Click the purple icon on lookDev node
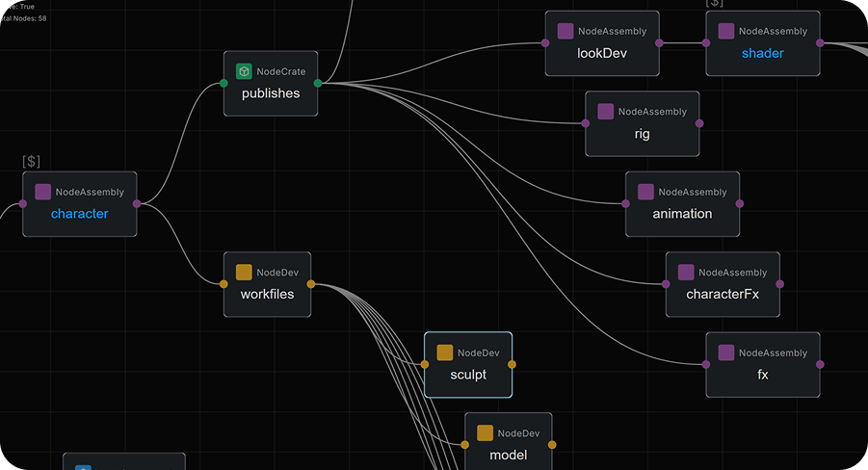868x470 pixels. pyautogui.click(x=566, y=31)
